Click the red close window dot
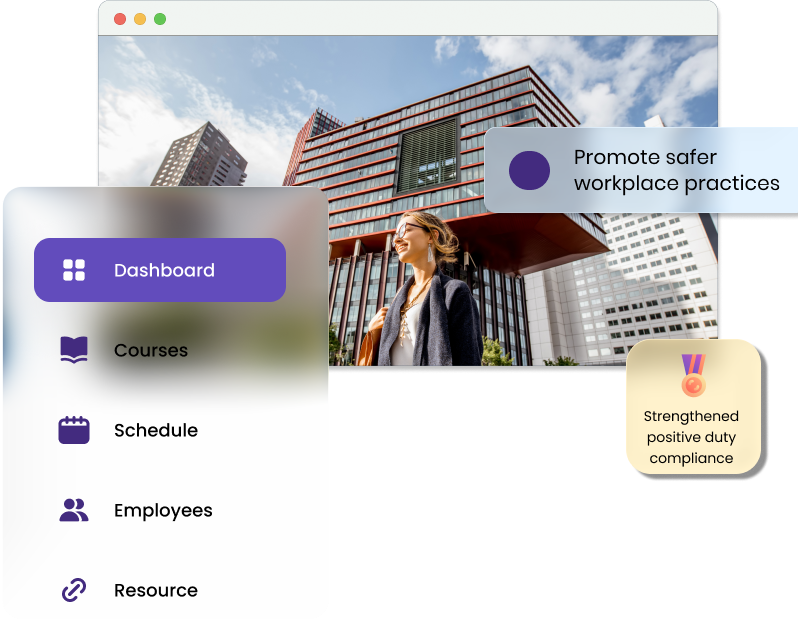This screenshot has width=798, height=619. (120, 19)
